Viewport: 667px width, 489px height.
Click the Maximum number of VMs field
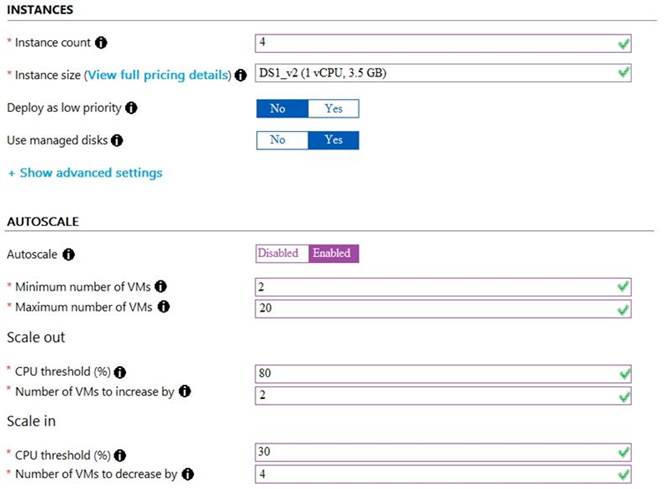(443, 308)
